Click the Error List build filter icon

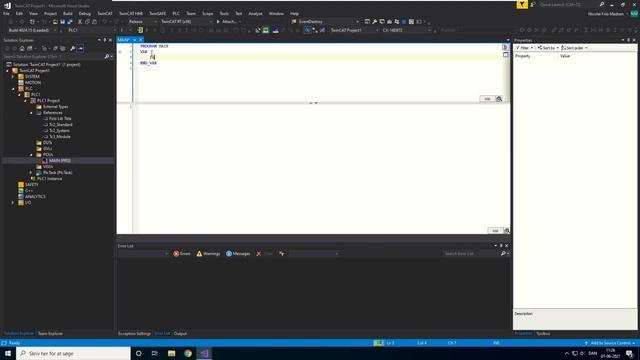pos(282,253)
